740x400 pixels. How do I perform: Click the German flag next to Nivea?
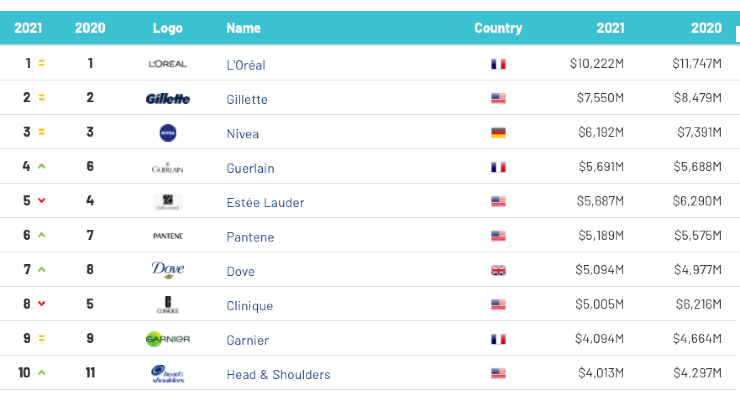pos(498,133)
